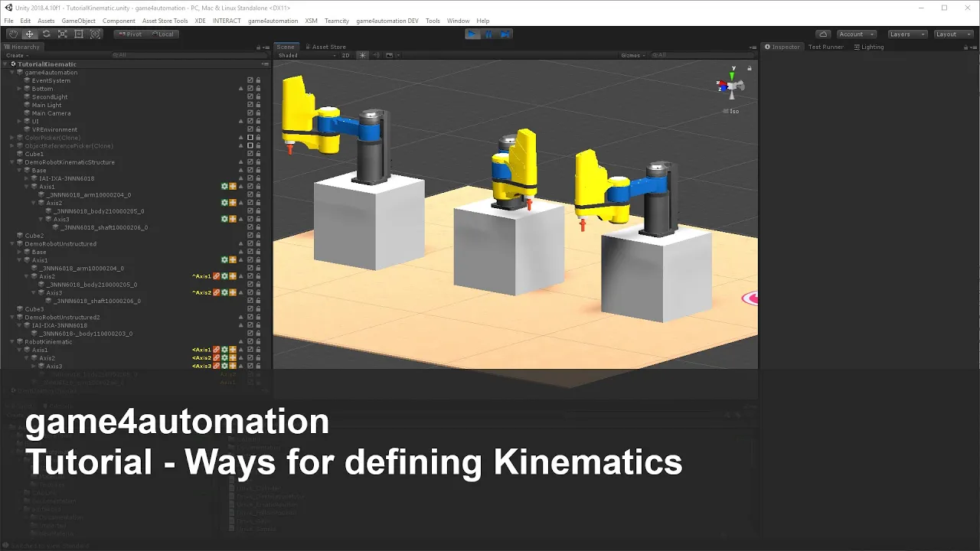Select the Rect transform tool
Screen dimensions: 980x551
(79, 34)
